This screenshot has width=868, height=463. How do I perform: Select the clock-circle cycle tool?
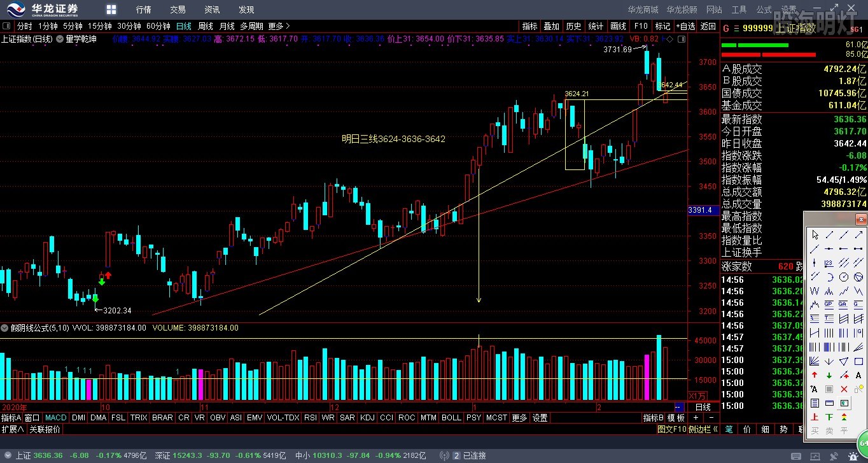coord(843,276)
